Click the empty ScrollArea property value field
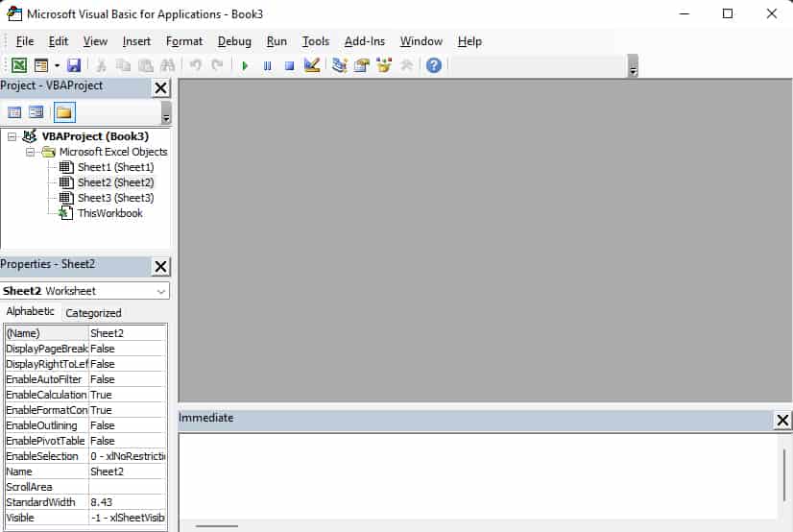The width and height of the screenshot is (793, 532). (128, 487)
